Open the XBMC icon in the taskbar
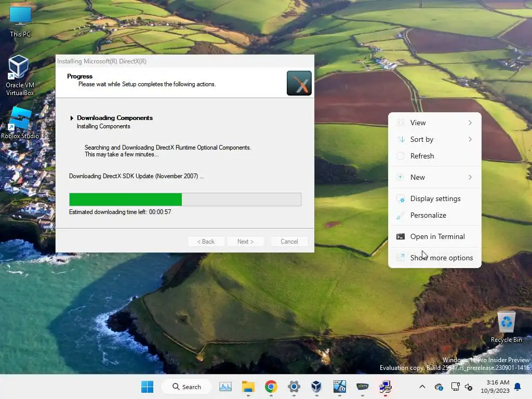The height and width of the screenshot is (399, 532). (x=362, y=387)
